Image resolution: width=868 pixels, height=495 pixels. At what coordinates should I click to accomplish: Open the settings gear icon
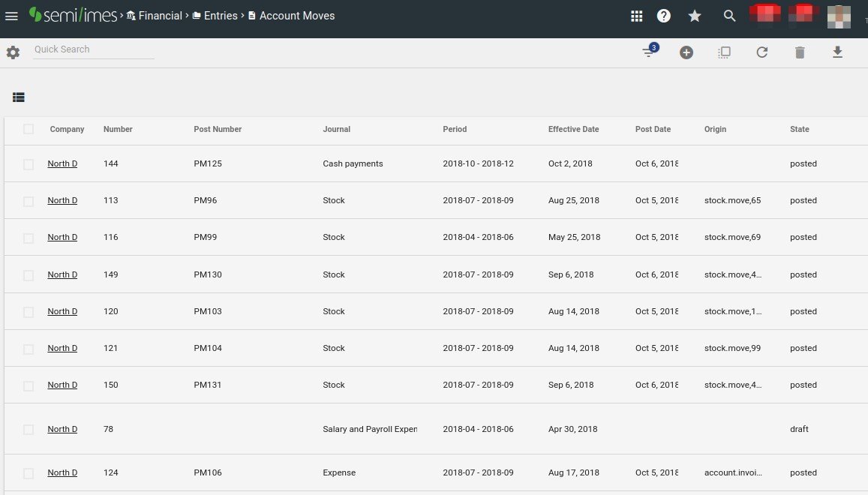[x=13, y=52]
